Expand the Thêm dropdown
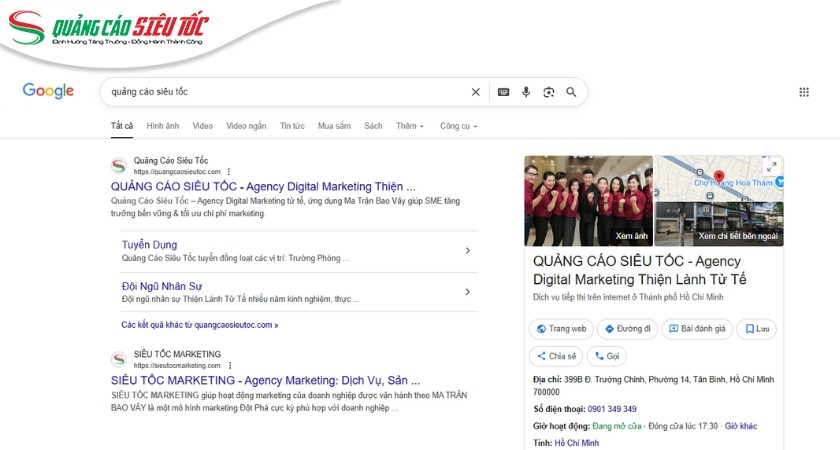840x450 pixels. point(410,126)
